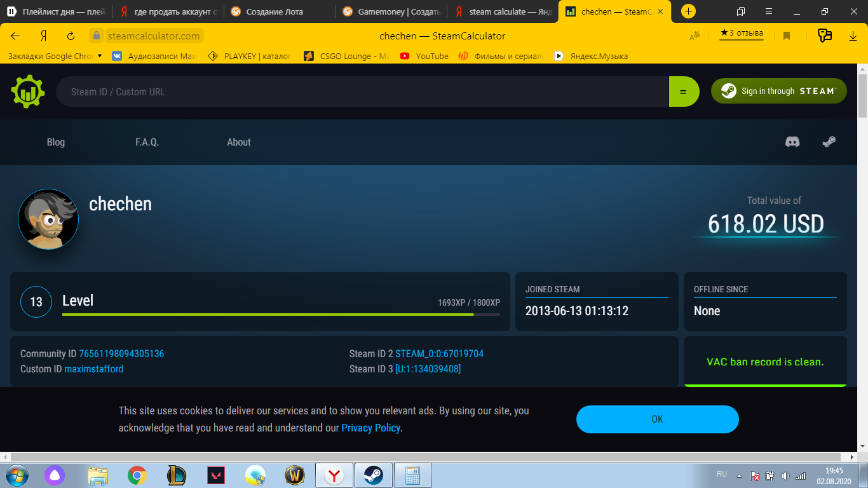868x488 pixels.
Task: Click the 3 отзыва reviews button
Action: click(x=742, y=33)
